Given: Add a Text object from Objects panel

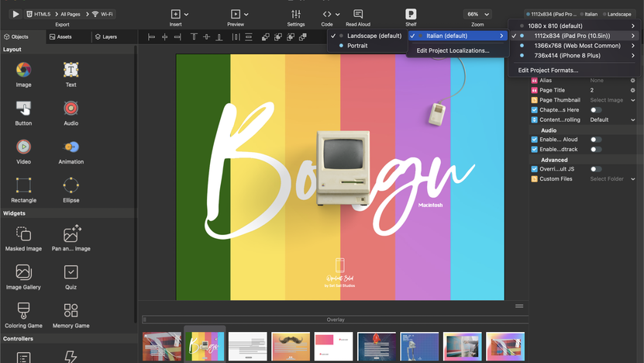Looking at the screenshot, I should pyautogui.click(x=71, y=70).
